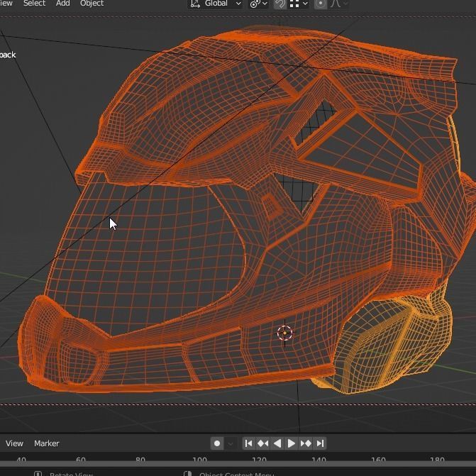Image resolution: width=476 pixels, height=476 pixels.
Task: Open the timeline Marker menu
Action: (46, 443)
